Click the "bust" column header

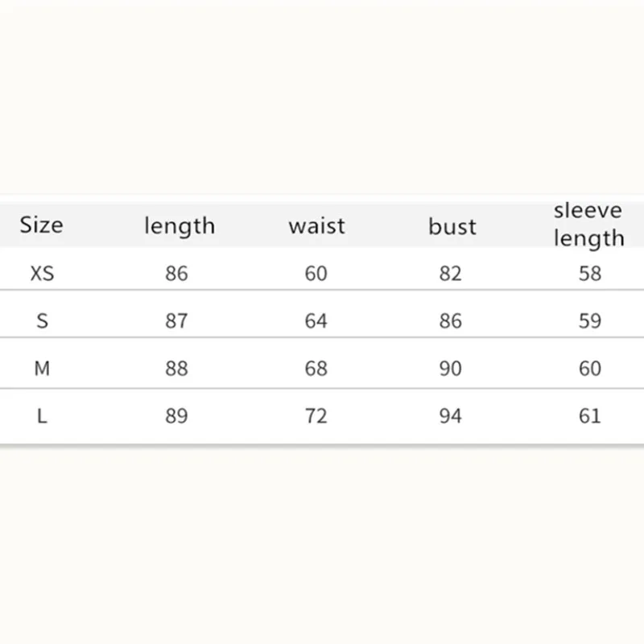coord(452,226)
